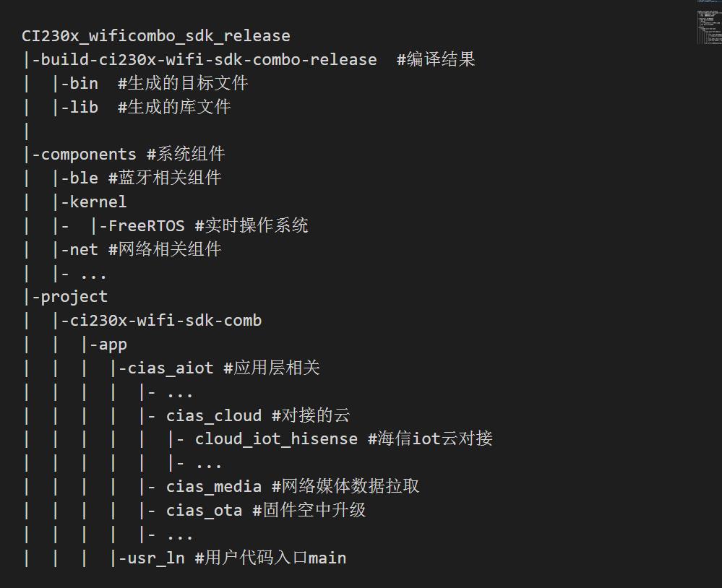722x588 pixels.
Task: Select the build-ci230x-wifi-sdk-combo-release line
Action: coord(249,59)
